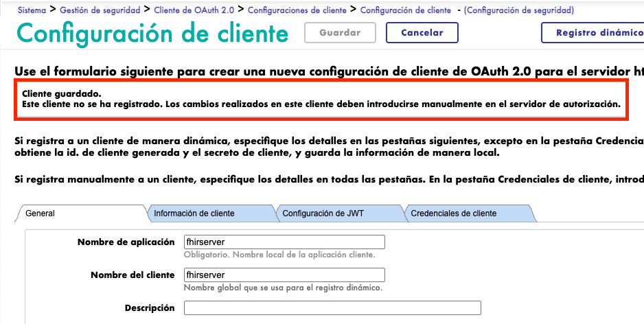Click the Sistema breadcrumb link

pyautogui.click(x=32, y=10)
